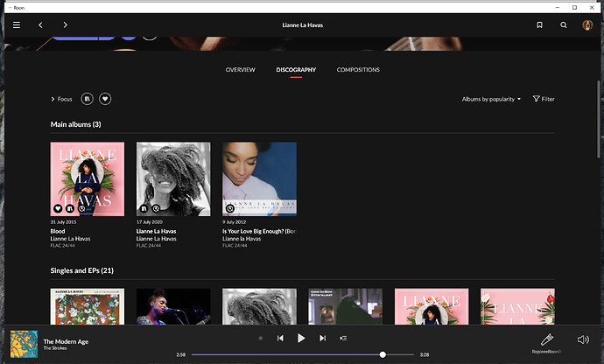Click 'Singles and EPs (21)' heading
The width and height of the screenshot is (604, 364).
point(82,270)
